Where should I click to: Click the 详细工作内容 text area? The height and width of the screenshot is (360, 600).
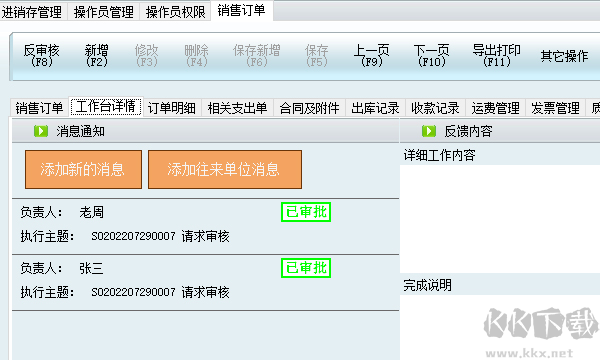[x=500, y=219]
